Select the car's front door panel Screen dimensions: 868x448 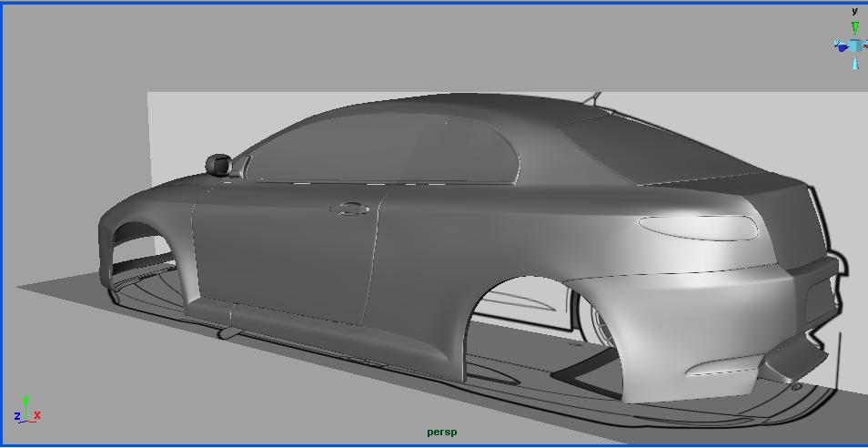tap(285, 252)
